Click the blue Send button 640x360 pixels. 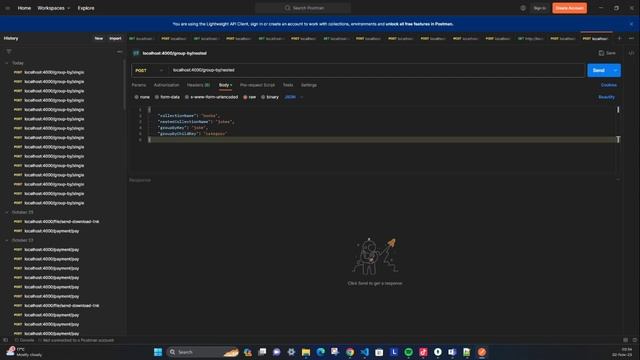pyautogui.click(x=599, y=70)
